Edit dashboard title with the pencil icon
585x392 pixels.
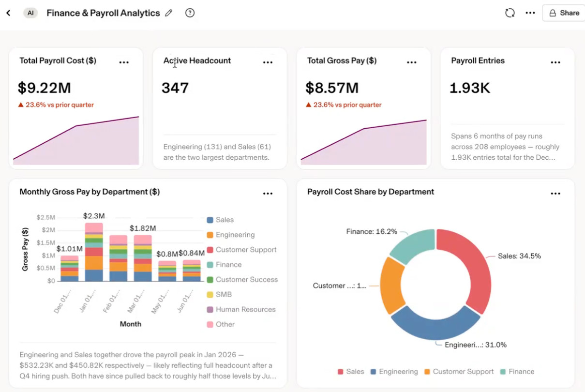[168, 13]
